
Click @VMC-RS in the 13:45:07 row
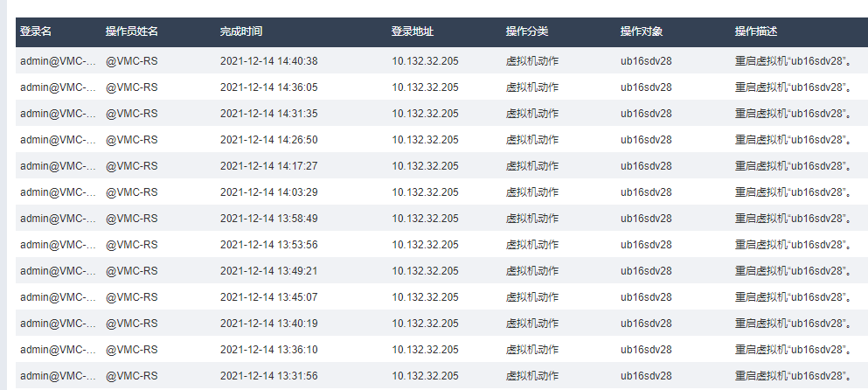[x=132, y=297]
